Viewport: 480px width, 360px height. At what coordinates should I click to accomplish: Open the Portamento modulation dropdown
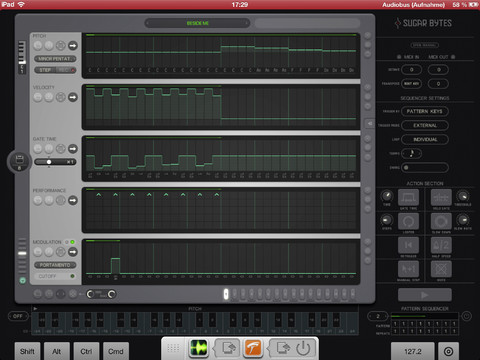click(x=55, y=265)
